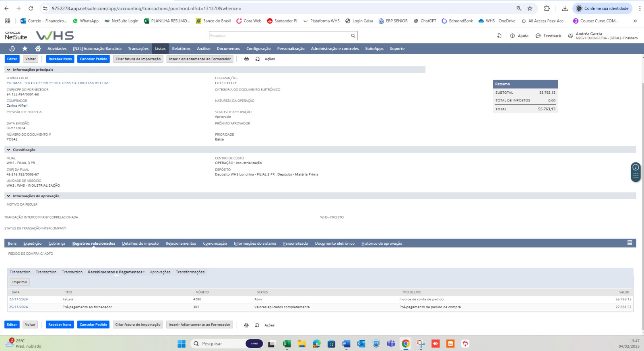Toggle the subtab layout icon at right
This screenshot has width=644, height=351.
630,243
